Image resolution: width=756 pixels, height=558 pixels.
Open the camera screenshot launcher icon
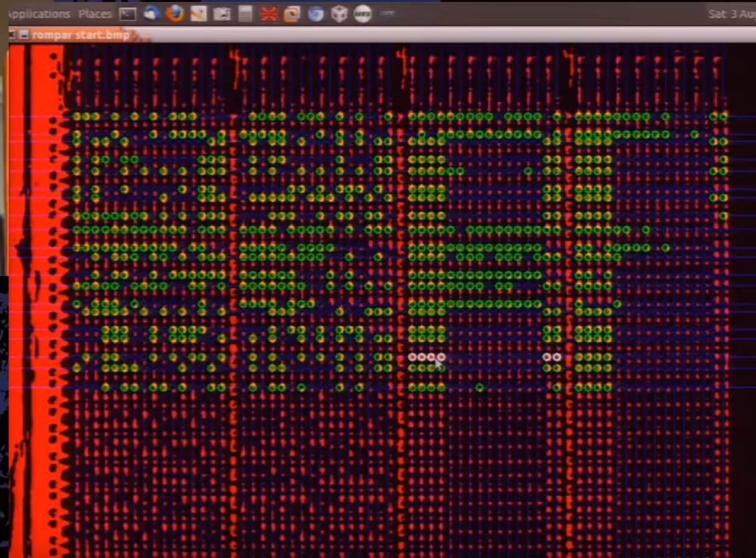coord(222,13)
